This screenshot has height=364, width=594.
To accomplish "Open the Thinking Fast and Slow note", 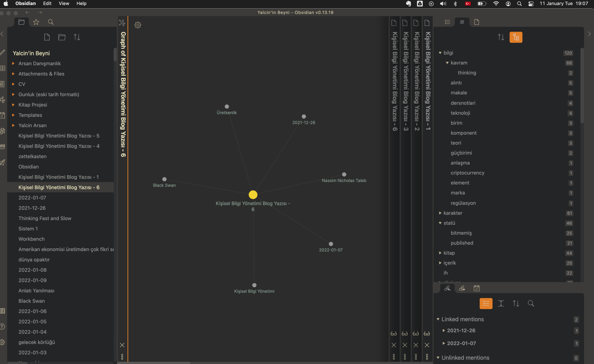I will pyautogui.click(x=45, y=218).
